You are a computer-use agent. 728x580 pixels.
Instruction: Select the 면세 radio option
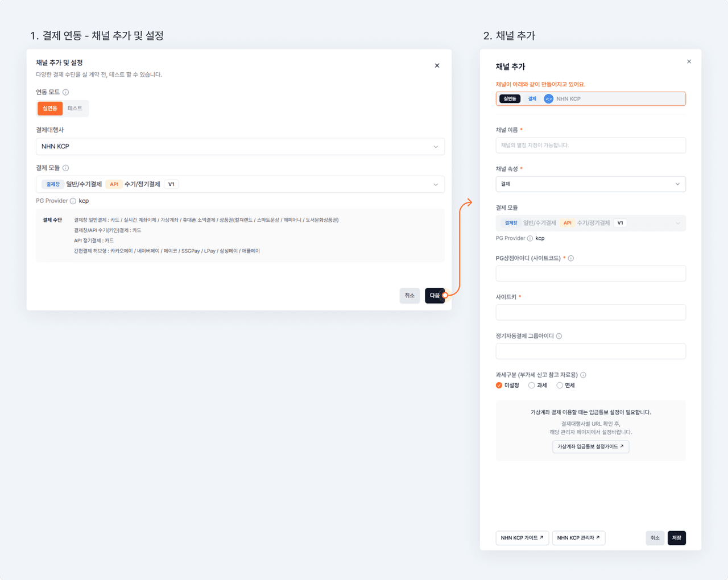(x=560, y=386)
